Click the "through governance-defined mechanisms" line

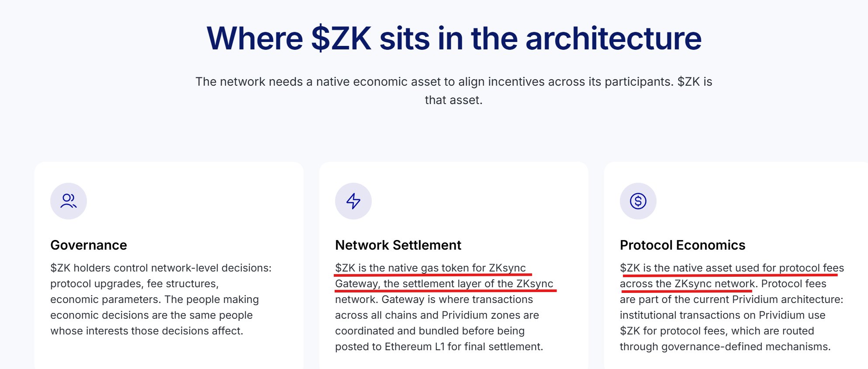tap(725, 347)
